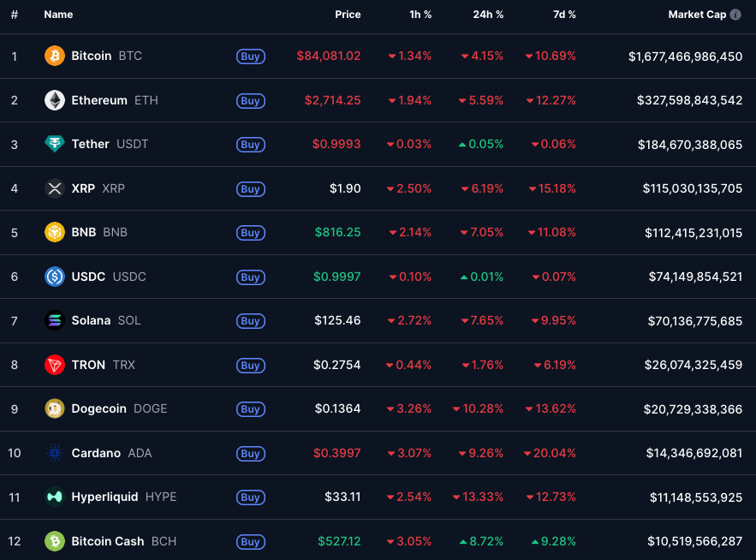Click the USDC blue dollar logo
Screen dimensions: 756x560
[55, 277]
